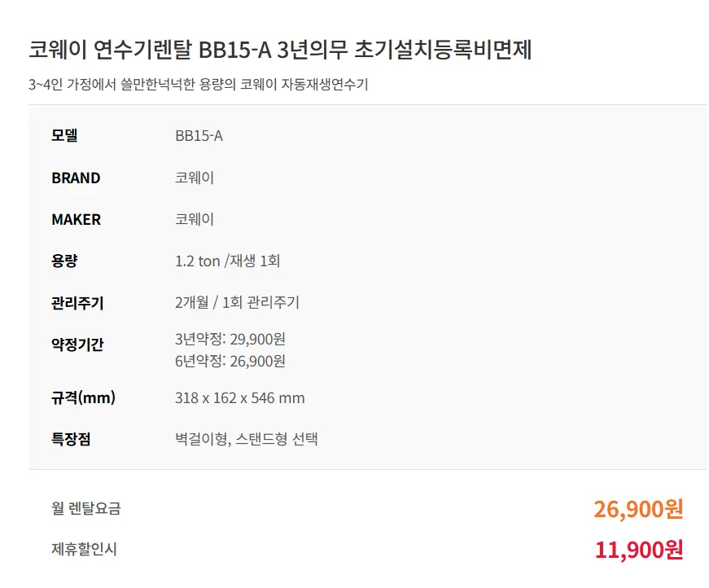The width and height of the screenshot is (709, 588).
Task: Click the 벽걸이형, 스탠드형 선택 text
Action: (246, 440)
